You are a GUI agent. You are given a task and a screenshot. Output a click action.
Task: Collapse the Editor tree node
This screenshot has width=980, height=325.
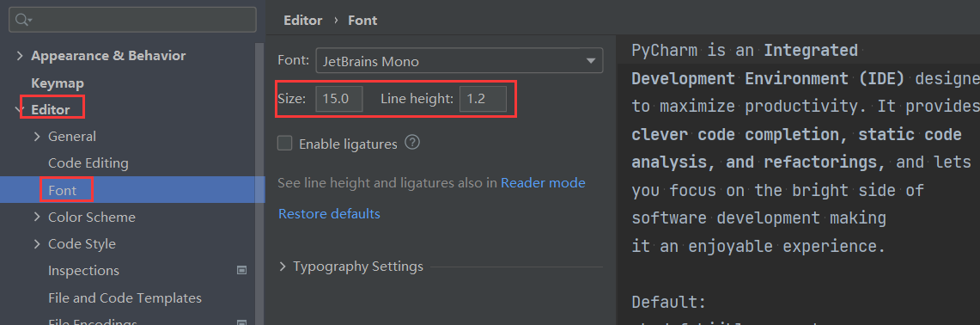click(x=20, y=109)
